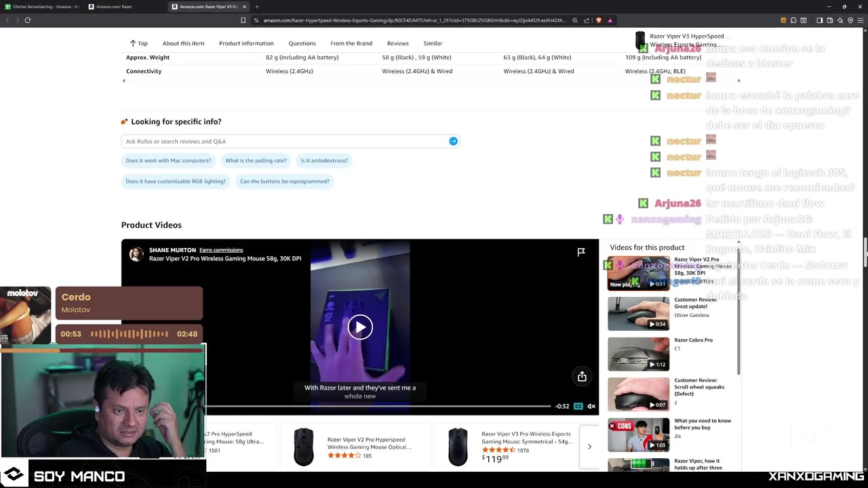Bookmark this page via address bar icon
868x488 pixels.
(243, 20)
